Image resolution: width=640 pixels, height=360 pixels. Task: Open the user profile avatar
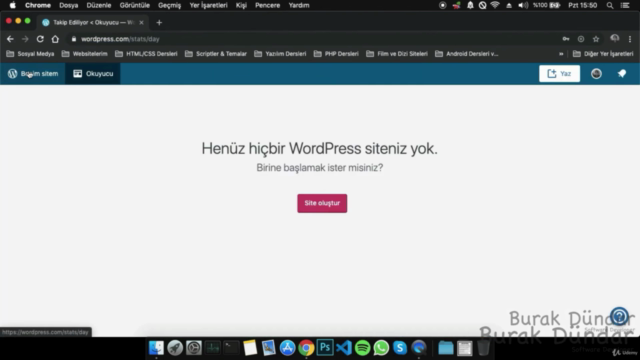[x=596, y=73]
